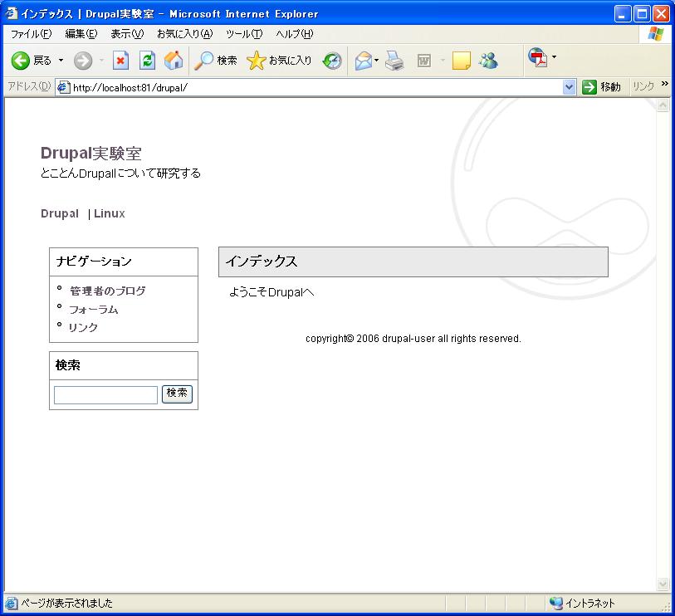Click the page icon in address bar
Screen dimensions: 675x616
click(64, 87)
